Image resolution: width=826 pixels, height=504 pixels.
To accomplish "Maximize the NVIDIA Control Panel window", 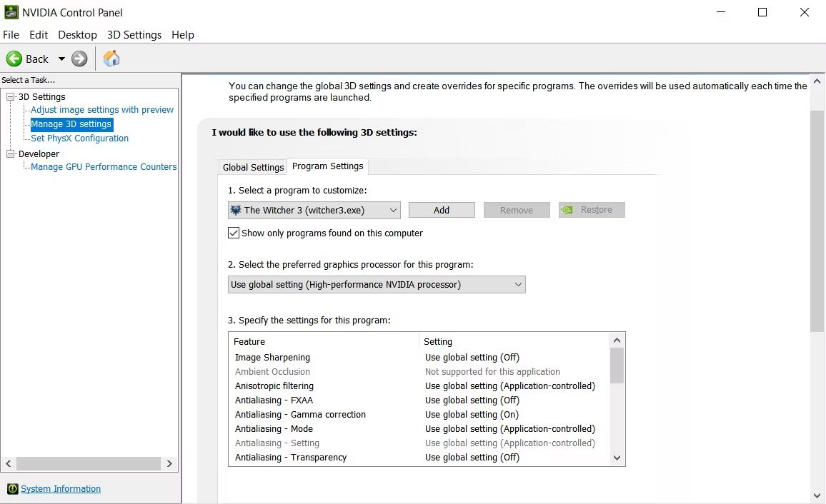I will click(x=762, y=12).
